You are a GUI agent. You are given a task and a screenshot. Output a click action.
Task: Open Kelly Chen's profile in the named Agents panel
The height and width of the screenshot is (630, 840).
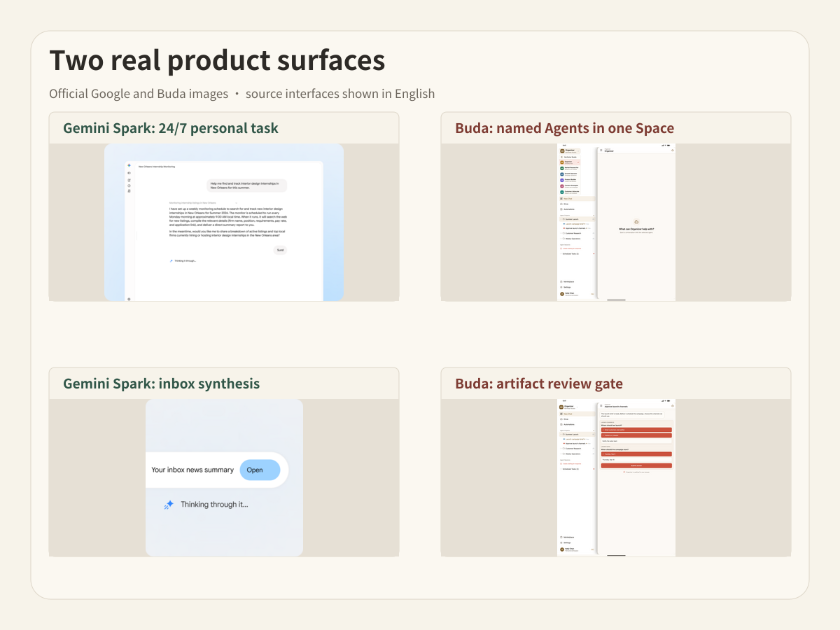[x=577, y=294]
